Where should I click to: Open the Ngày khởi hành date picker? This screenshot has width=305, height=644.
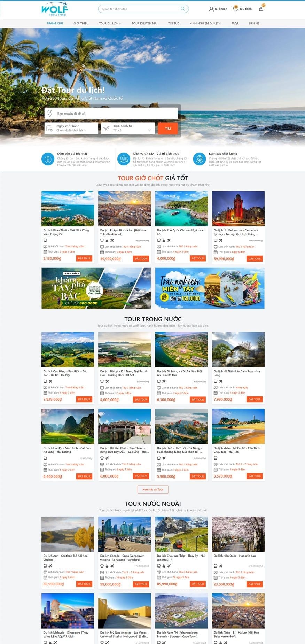pyautogui.click(x=71, y=128)
